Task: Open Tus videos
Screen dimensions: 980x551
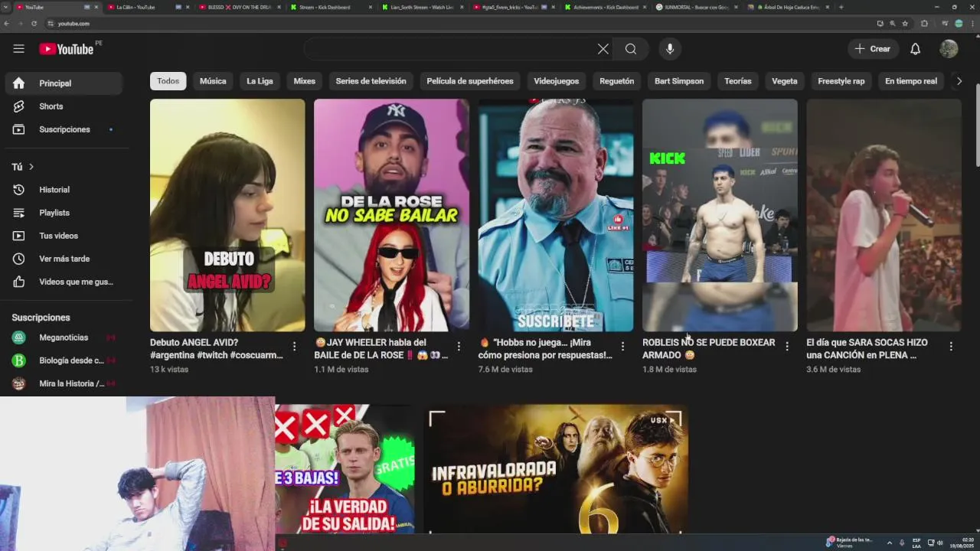Action: click(x=64, y=236)
